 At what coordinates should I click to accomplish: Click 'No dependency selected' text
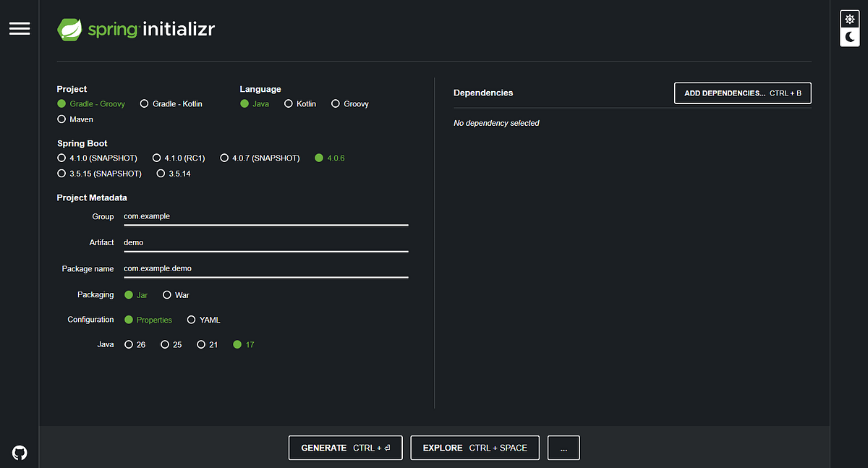(496, 123)
